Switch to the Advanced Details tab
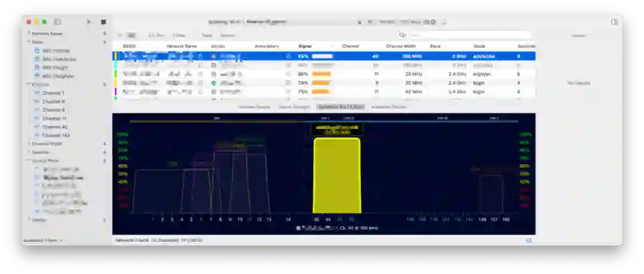 pos(389,107)
